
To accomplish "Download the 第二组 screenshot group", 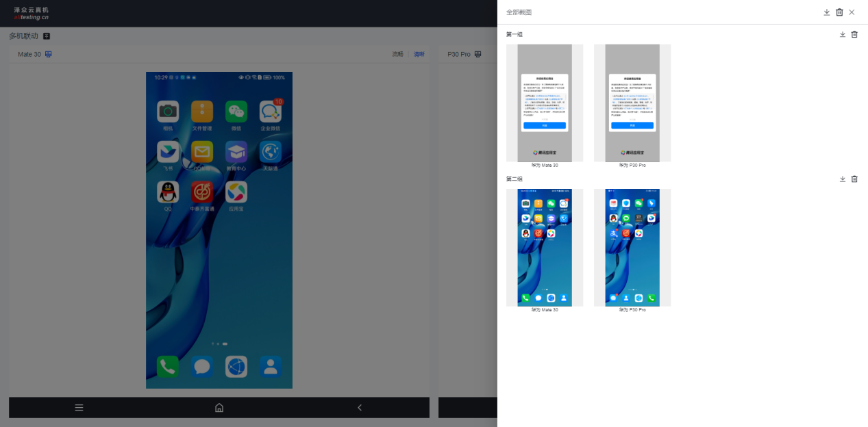I will (x=843, y=179).
